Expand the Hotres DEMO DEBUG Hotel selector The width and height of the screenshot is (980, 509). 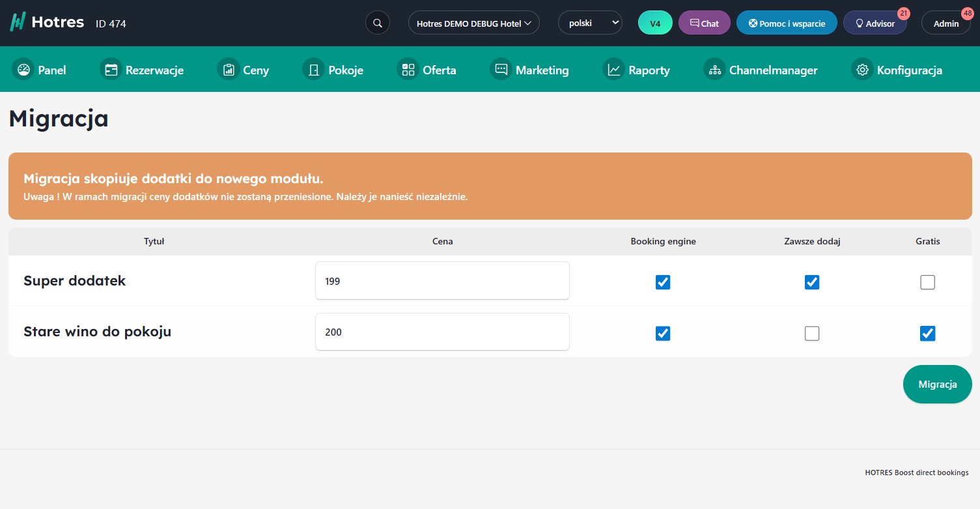[x=473, y=23]
